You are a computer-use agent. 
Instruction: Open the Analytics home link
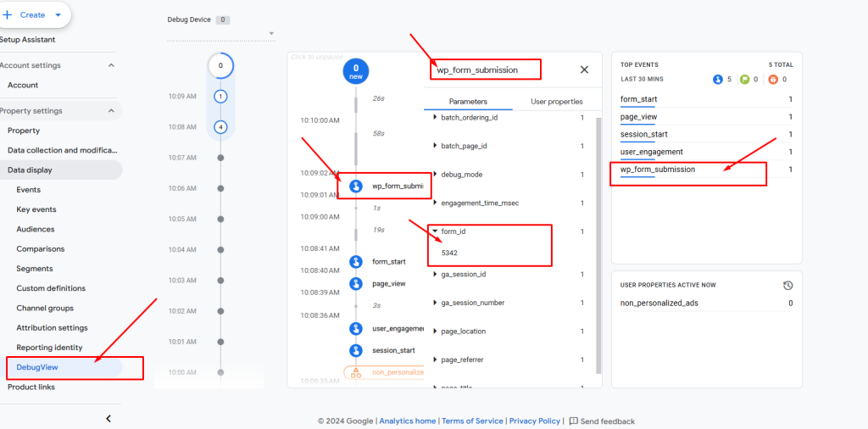[x=408, y=421]
